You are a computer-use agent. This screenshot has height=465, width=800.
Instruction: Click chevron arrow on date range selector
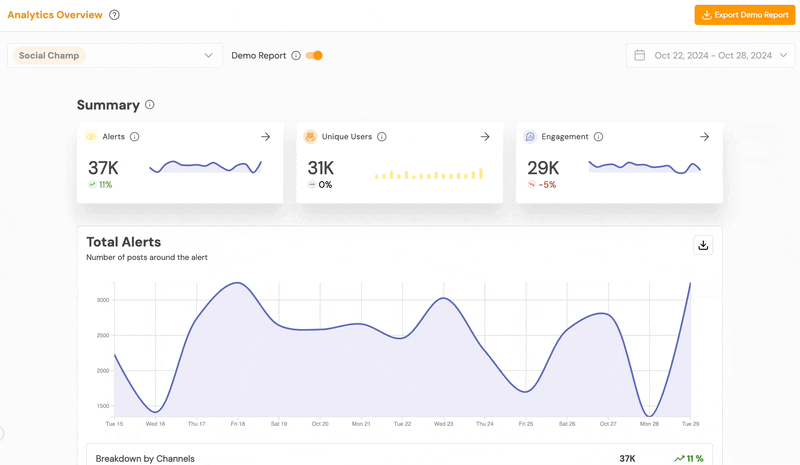[x=783, y=56]
